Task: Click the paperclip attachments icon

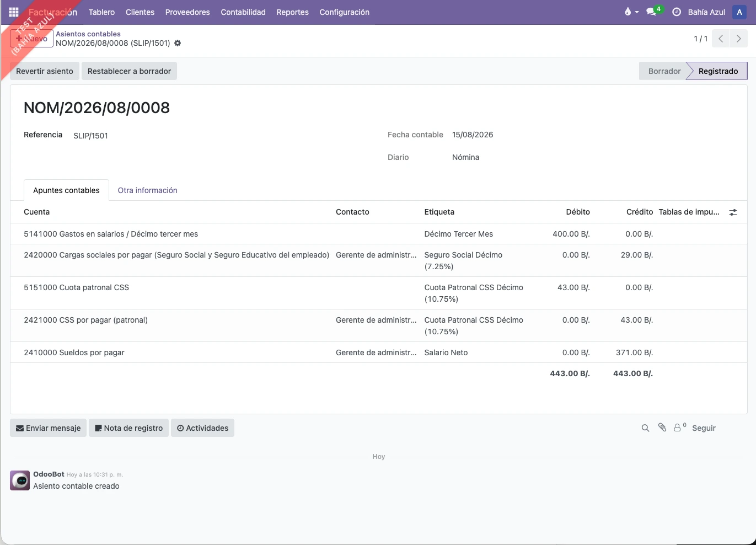Action: click(x=662, y=428)
